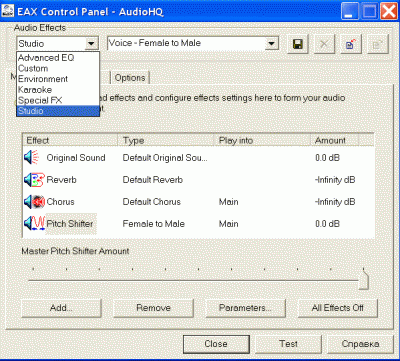Screen dimensions: 400x361
Task: Click the All Effects Off button
Action: 338,308
